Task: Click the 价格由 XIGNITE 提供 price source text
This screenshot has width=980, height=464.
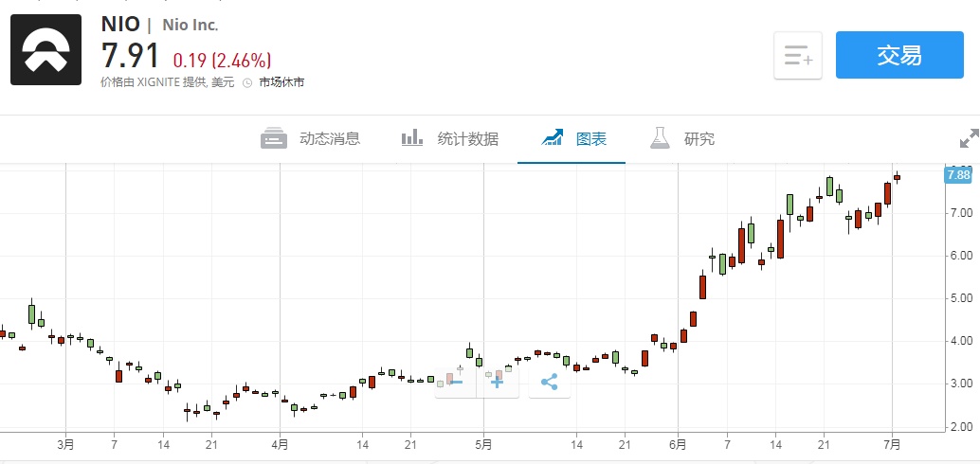Action: pyautogui.click(x=167, y=82)
